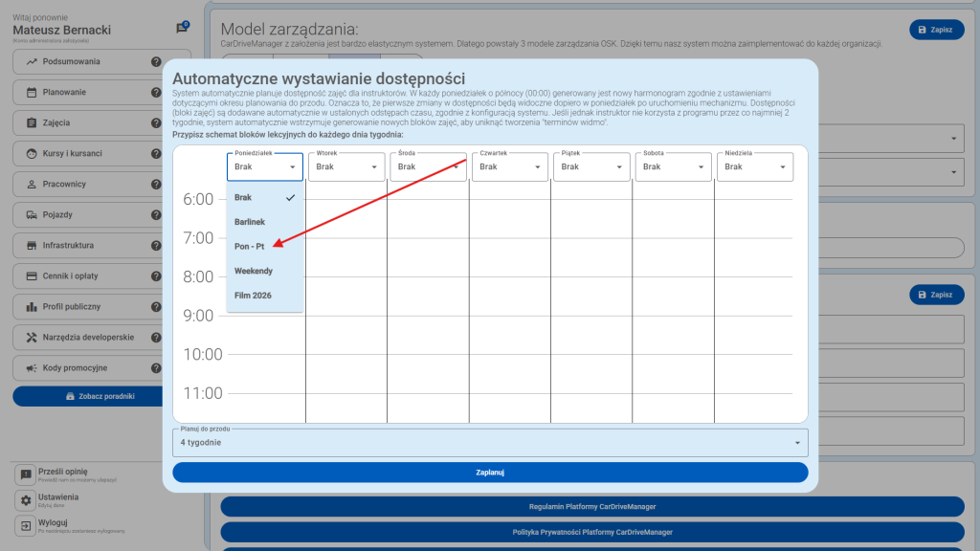Viewport: 980px width, 551px height.
Task: Pick the Barlinek schedule option
Action: [x=250, y=222]
